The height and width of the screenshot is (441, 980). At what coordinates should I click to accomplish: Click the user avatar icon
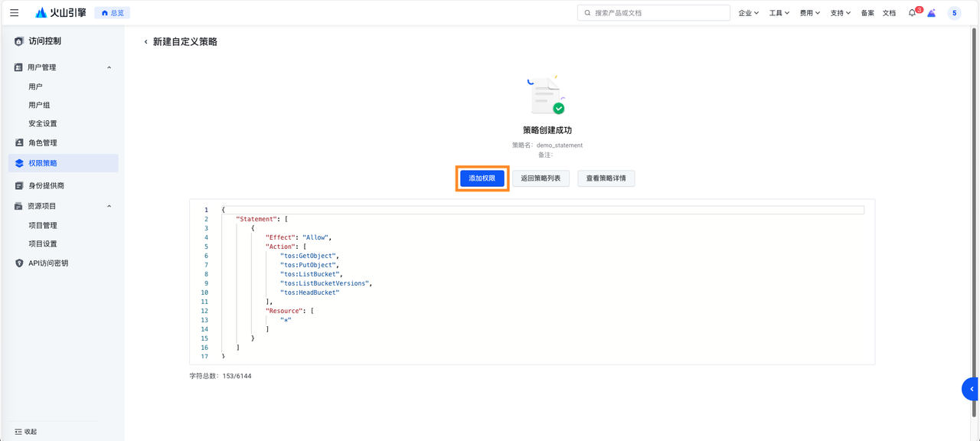[x=954, y=13]
